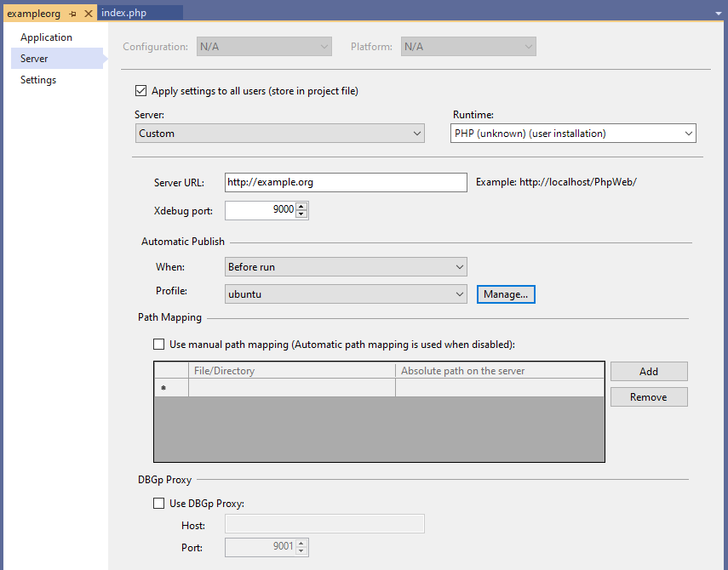
Task: Switch to the index.php tab
Action: pos(140,13)
